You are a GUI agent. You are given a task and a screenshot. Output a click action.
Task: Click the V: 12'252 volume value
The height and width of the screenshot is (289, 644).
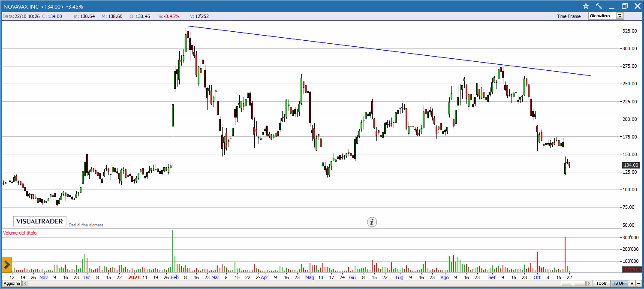pos(199,16)
